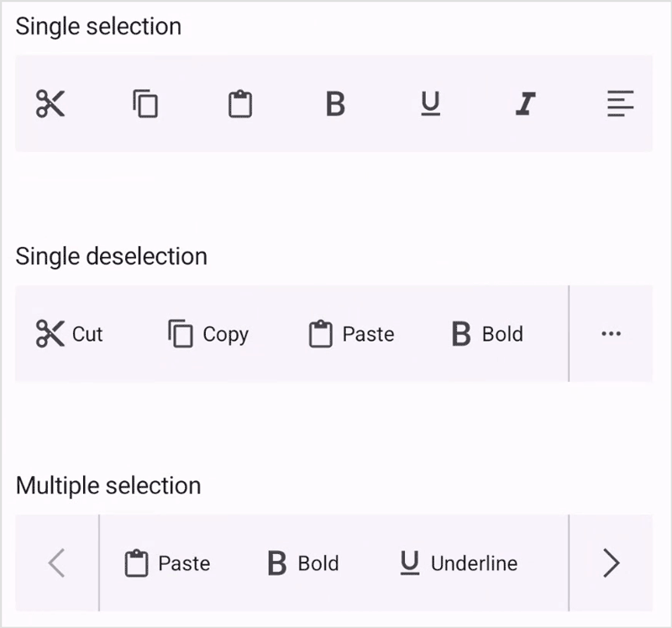Click the right chevron in Multiple selection toolbar
The image size is (672, 628).
[611, 563]
